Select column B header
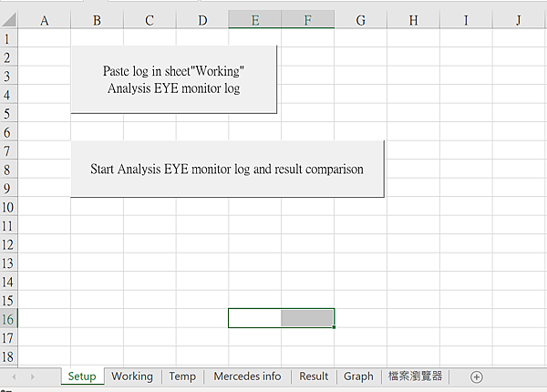The height and width of the screenshot is (392, 547). pyautogui.click(x=97, y=20)
